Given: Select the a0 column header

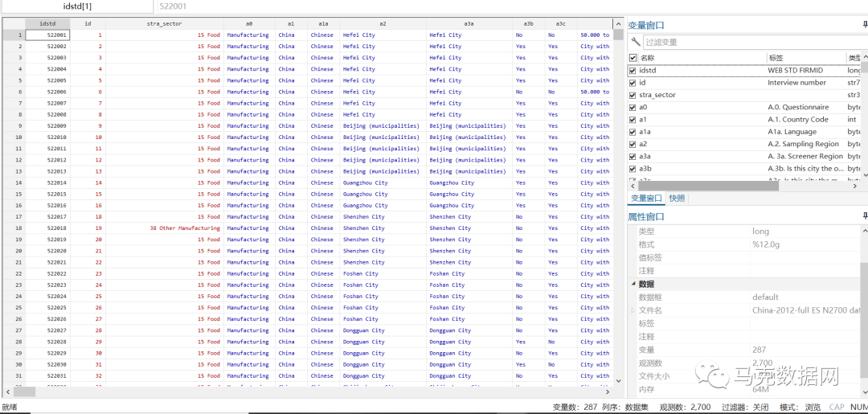Looking at the screenshot, I should [x=249, y=23].
